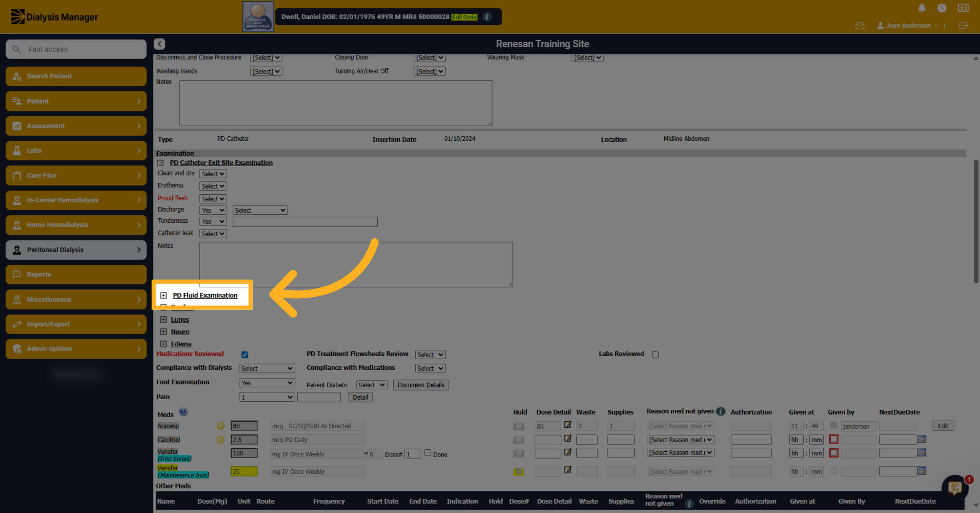Edit Calcitriol dose detail pencil icon
The height and width of the screenshot is (513, 980).
568,438
